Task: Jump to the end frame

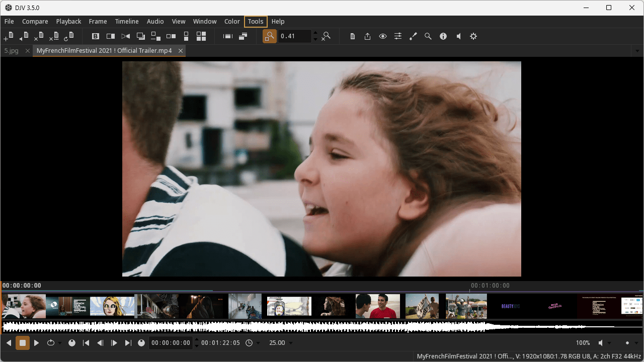Action: [128, 343]
